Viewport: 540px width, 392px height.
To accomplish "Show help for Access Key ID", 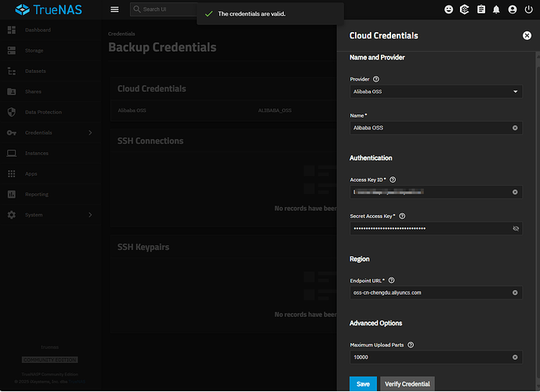I will click(x=393, y=180).
